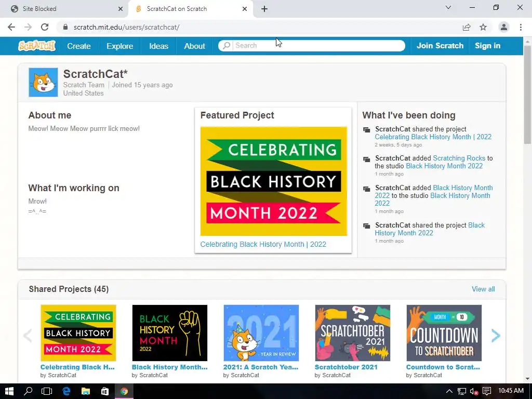This screenshot has width=532, height=399.
Task: Click Sign in
Action: pos(487,46)
